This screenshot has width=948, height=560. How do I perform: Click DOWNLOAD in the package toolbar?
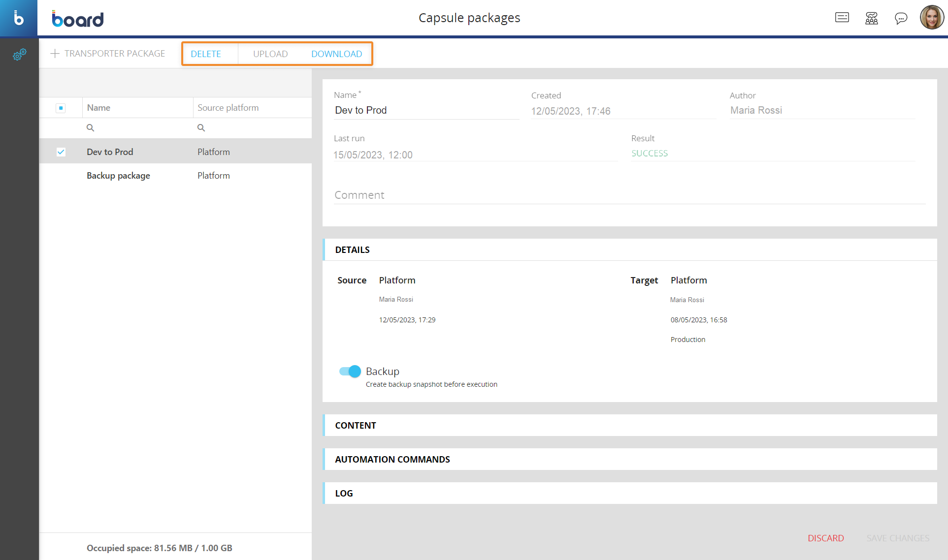point(336,54)
